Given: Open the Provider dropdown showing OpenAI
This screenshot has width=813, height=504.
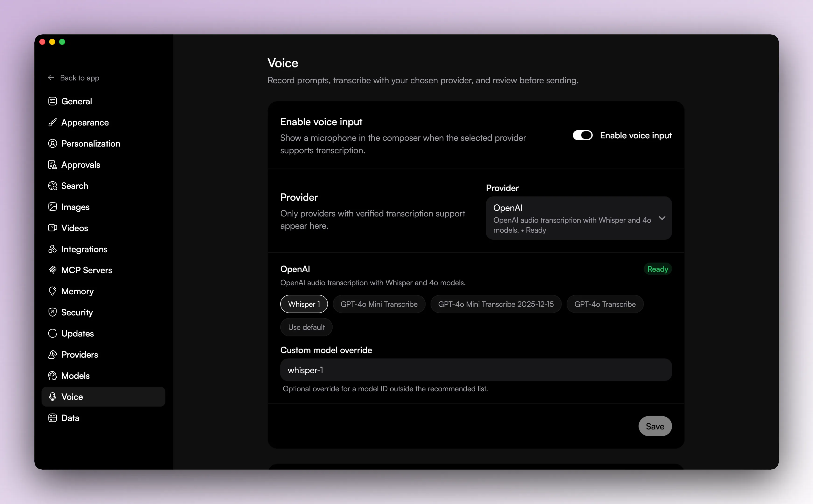Looking at the screenshot, I should (578, 218).
